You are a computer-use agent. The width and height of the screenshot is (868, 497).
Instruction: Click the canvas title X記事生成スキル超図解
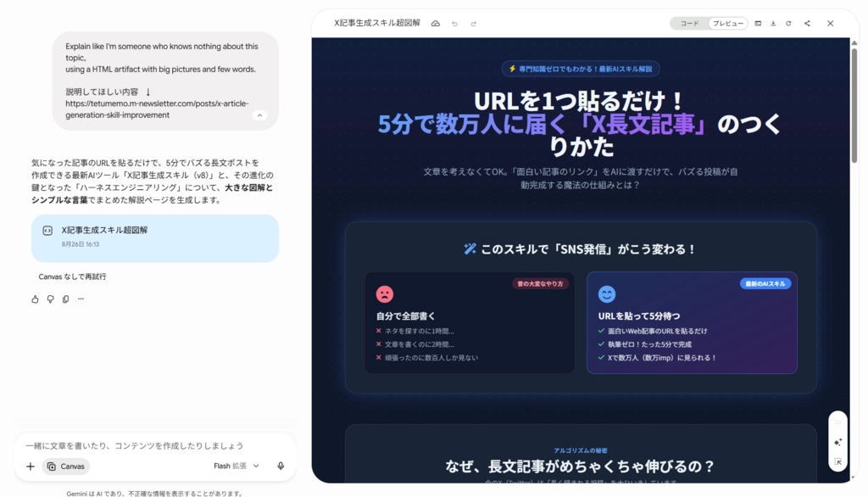377,23
